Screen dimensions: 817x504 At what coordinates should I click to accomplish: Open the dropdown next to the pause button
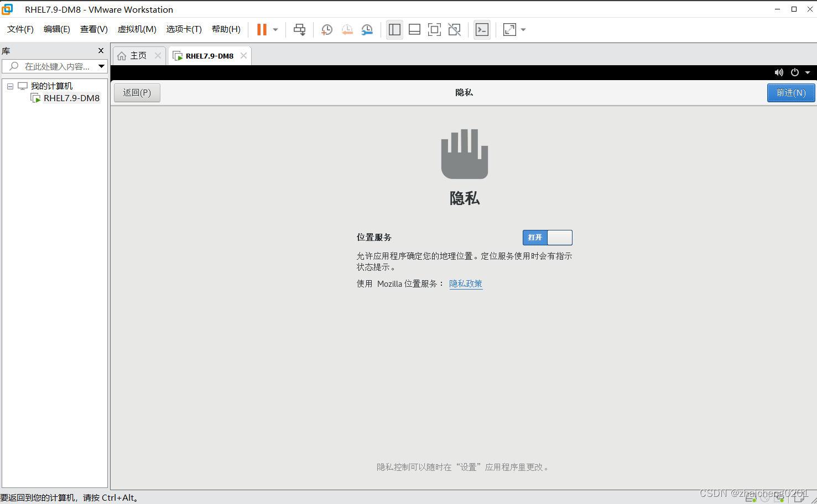(275, 30)
